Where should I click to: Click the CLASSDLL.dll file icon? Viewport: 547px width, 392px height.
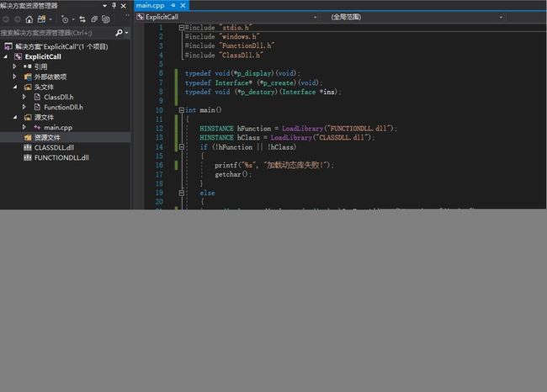click(28, 147)
